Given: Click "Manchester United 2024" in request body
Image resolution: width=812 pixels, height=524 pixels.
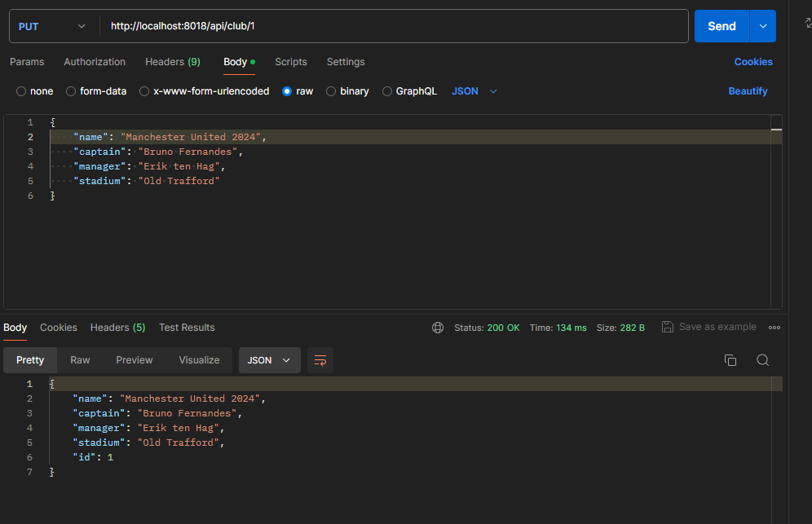Looking at the screenshot, I should pos(191,137).
